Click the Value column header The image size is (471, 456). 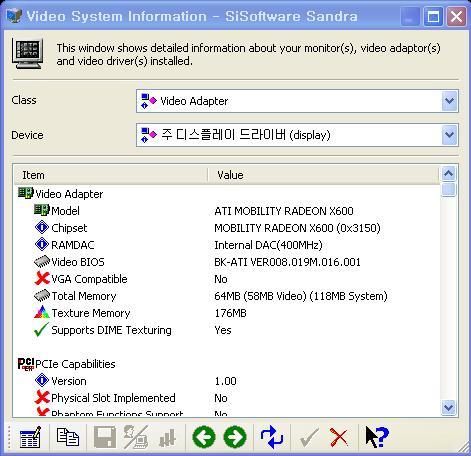(x=323, y=175)
